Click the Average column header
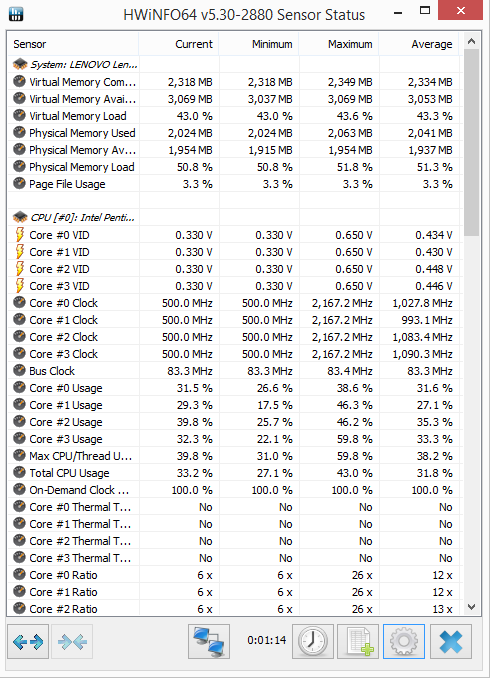This screenshot has height=678, width=490. coord(419,44)
